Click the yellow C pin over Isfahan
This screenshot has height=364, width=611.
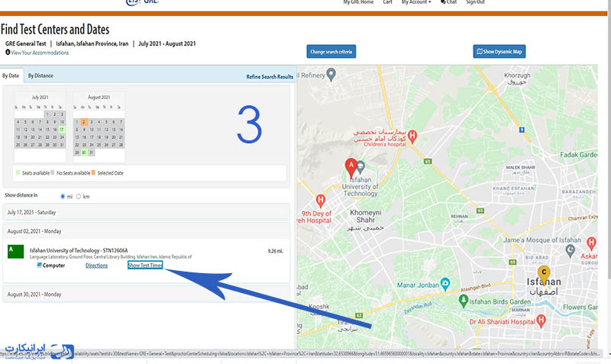pos(544,275)
